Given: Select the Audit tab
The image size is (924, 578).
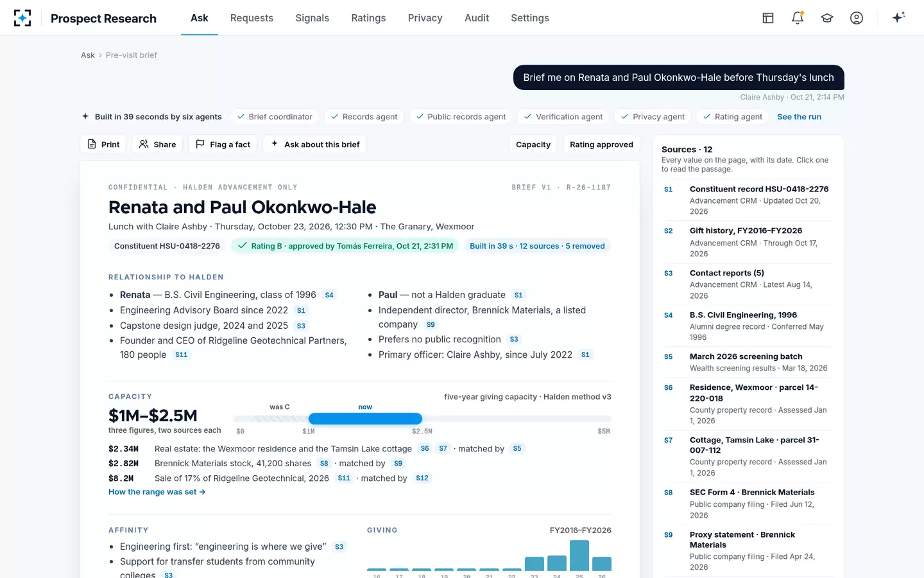Looking at the screenshot, I should coord(477,18).
